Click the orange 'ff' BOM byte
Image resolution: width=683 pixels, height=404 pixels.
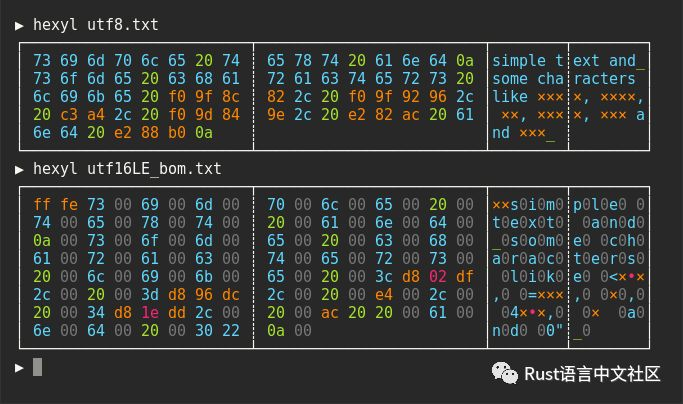(x=42, y=204)
